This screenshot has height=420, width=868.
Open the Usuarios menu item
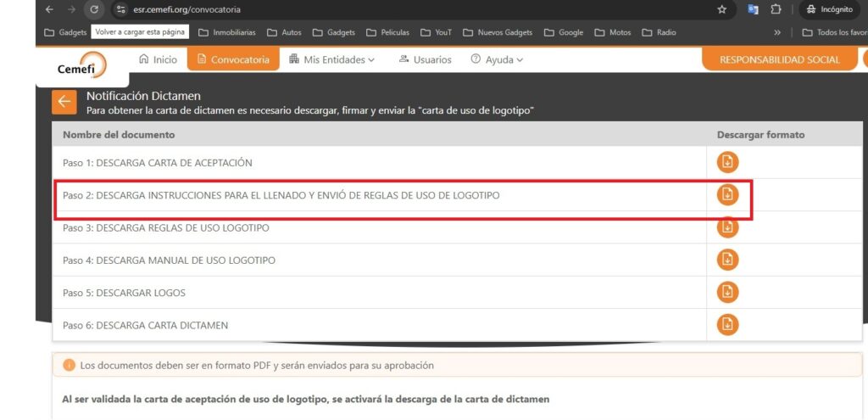click(x=425, y=59)
